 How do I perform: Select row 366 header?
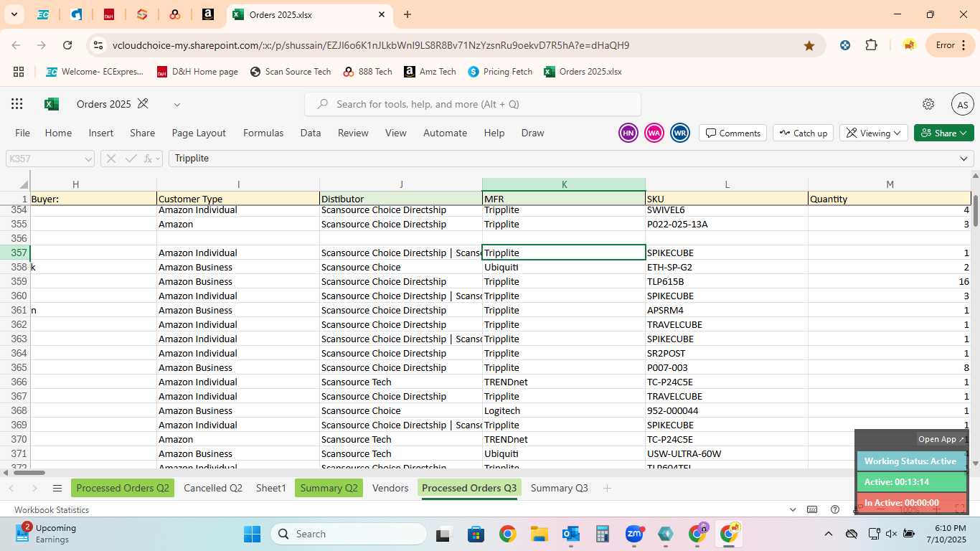[15, 382]
